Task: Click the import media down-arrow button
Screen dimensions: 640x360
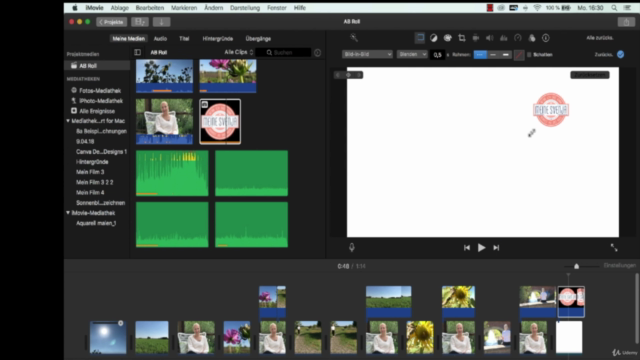Action: coord(161,22)
